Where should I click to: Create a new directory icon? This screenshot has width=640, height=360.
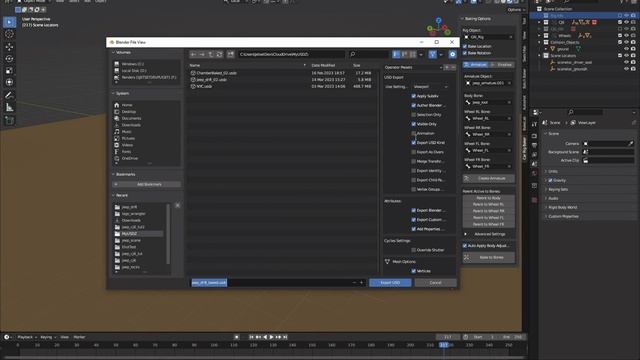(x=231, y=54)
